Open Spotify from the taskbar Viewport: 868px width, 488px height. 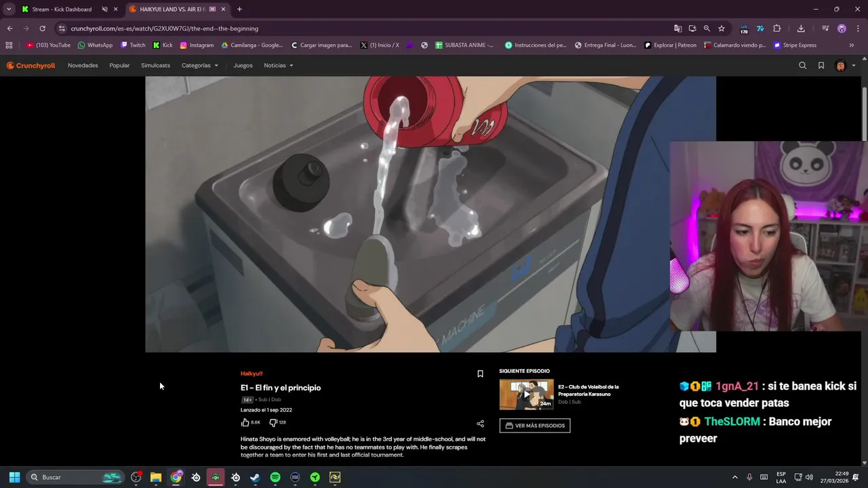click(x=275, y=477)
